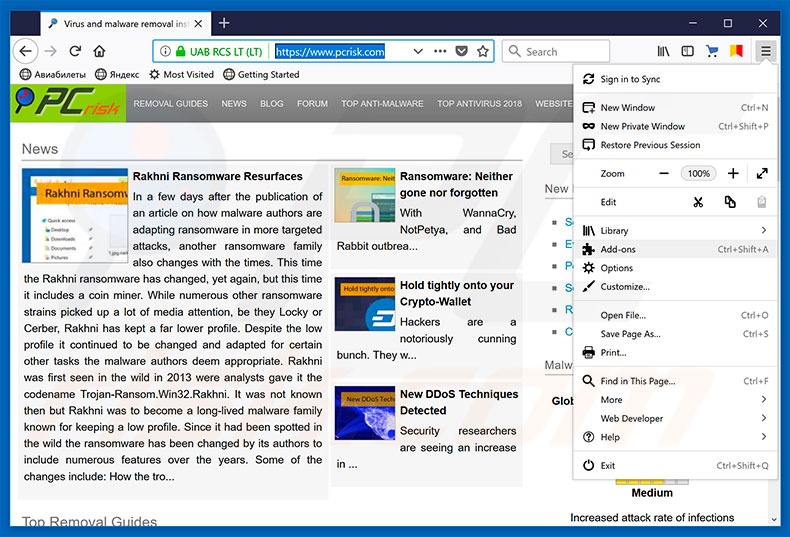Reset zoom by clicking 100% indicator

(698, 173)
